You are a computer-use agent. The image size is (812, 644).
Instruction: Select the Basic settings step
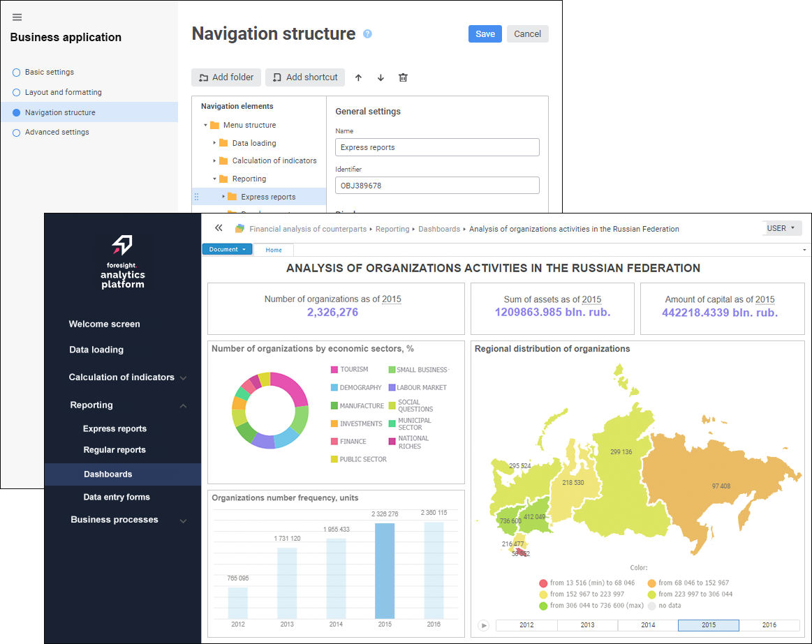pos(49,72)
